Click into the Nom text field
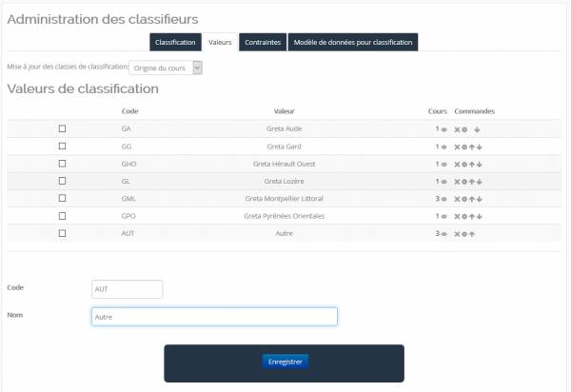The height and width of the screenshot is (392, 571). click(x=214, y=317)
